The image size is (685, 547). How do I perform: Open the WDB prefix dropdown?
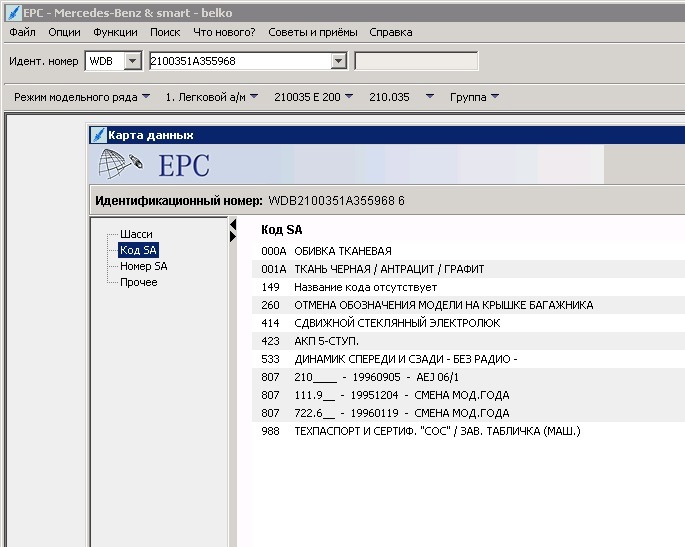pyautogui.click(x=132, y=61)
